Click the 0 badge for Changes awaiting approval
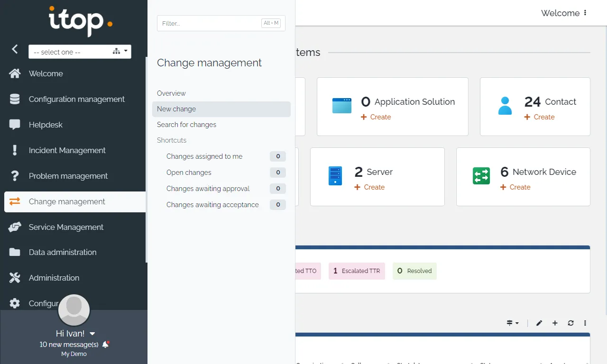Screen dimensions: 607x364 coord(278,189)
